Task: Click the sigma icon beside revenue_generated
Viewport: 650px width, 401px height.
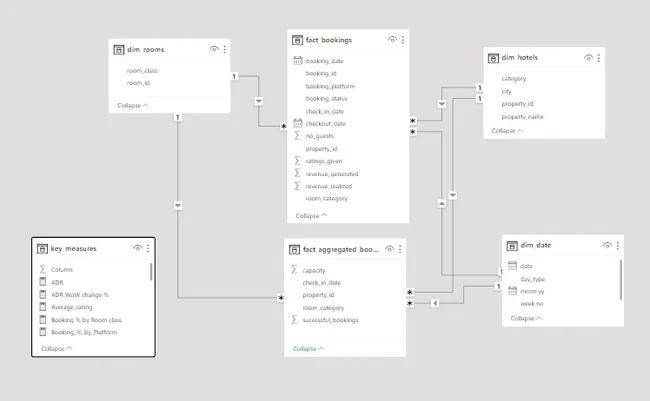Action: click(x=297, y=173)
